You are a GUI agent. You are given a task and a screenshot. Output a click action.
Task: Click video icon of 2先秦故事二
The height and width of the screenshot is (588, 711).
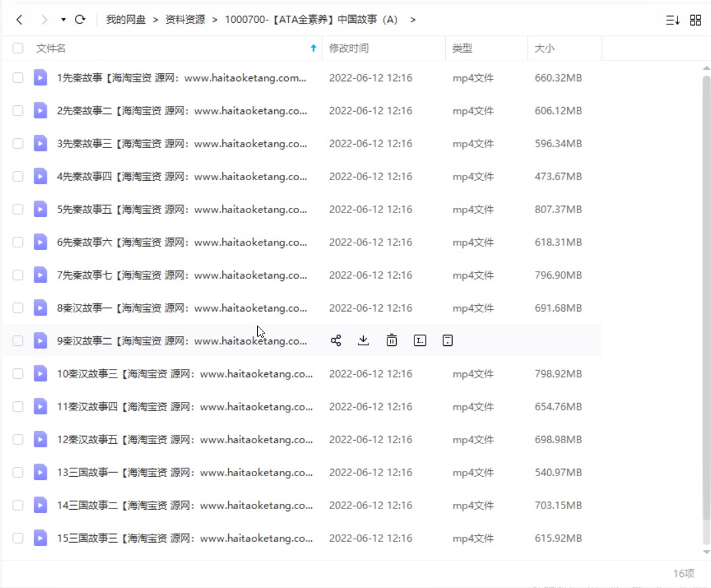(40, 110)
